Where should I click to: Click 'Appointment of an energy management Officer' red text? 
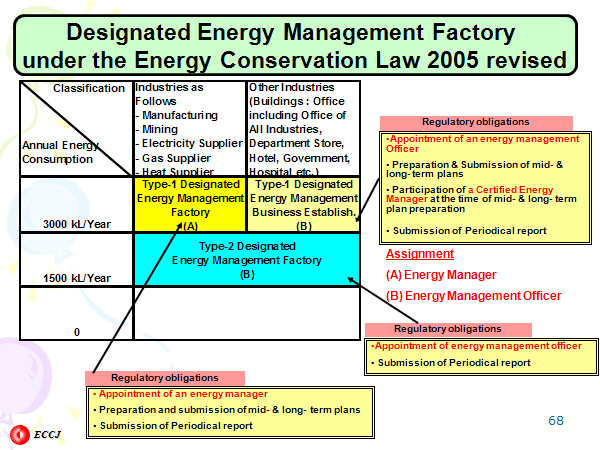pyautogui.click(x=483, y=144)
